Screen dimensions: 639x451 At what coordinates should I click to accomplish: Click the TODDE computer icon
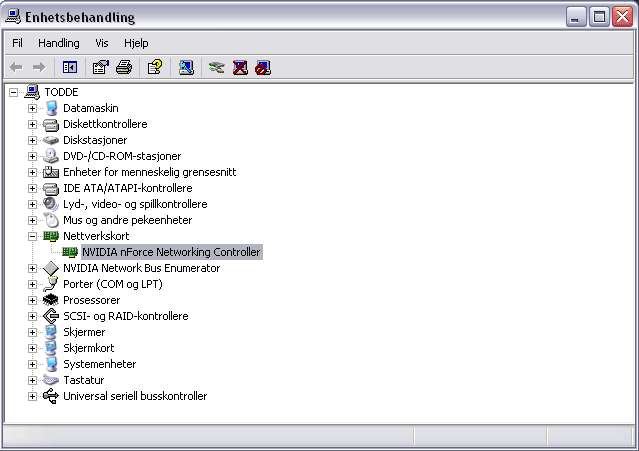pyautogui.click(x=32, y=92)
